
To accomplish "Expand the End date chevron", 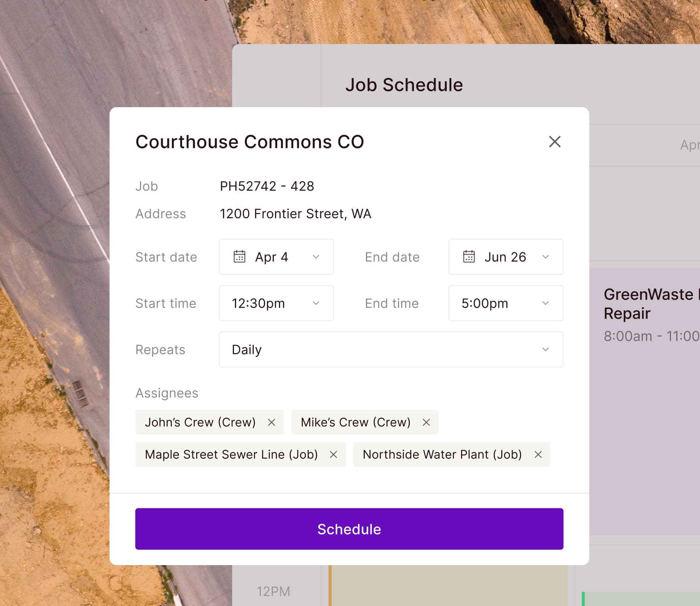I will pyautogui.click(x=546, y=257).
